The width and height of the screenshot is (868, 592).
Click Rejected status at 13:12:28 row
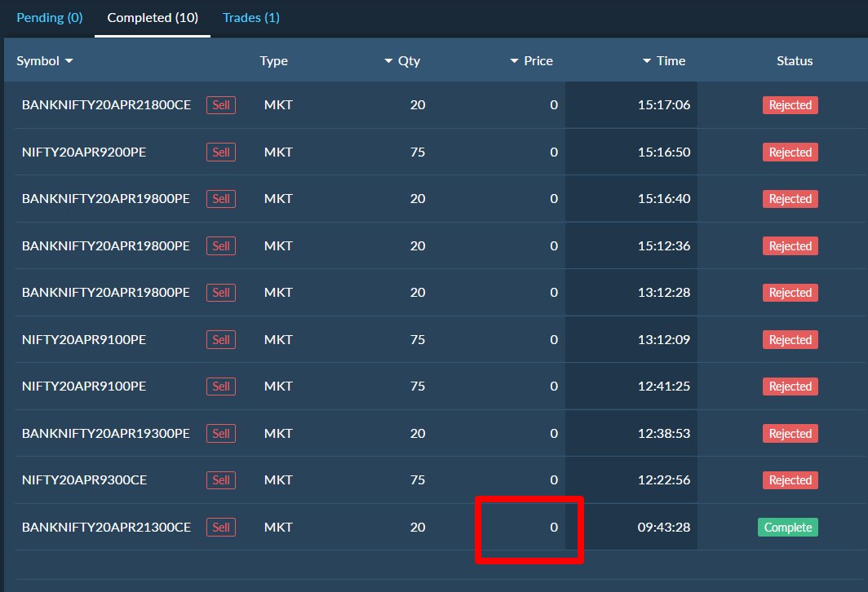click(790, 293)
